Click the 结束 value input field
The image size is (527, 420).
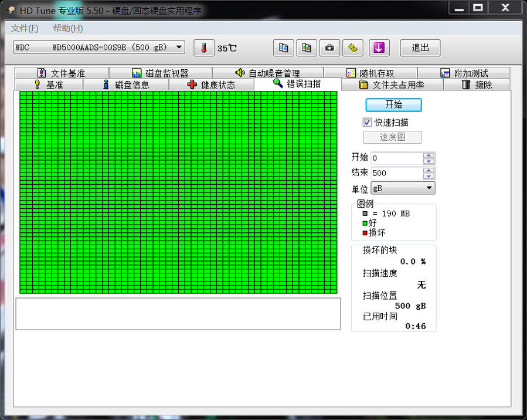(x=397, y=173)
